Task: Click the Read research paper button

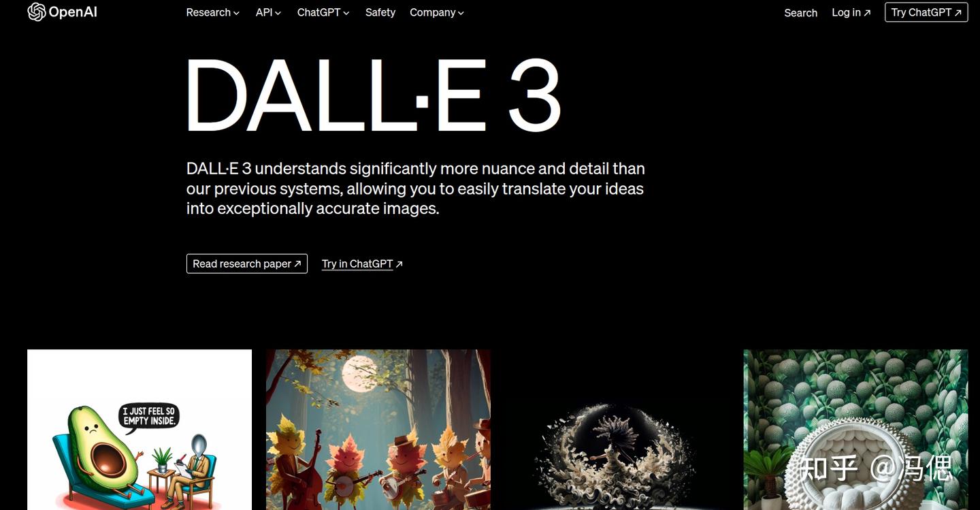Action: [x=247, y=264]
